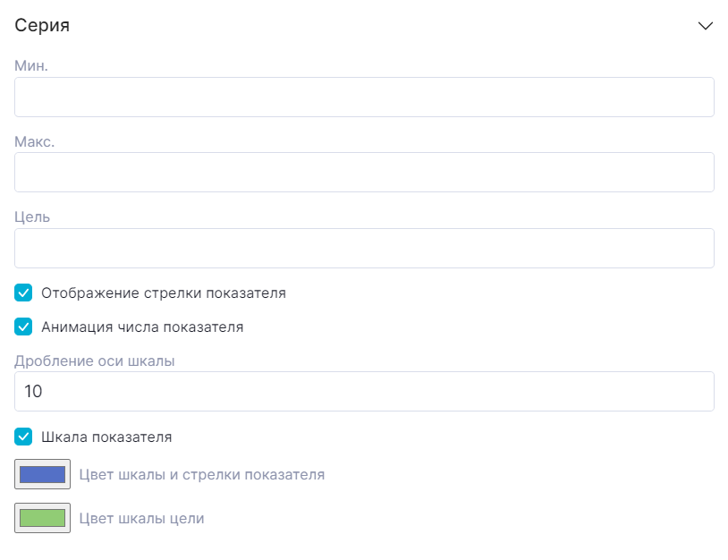Click the Цель field label
Screen dimensions: 728x560
[32, 216]
